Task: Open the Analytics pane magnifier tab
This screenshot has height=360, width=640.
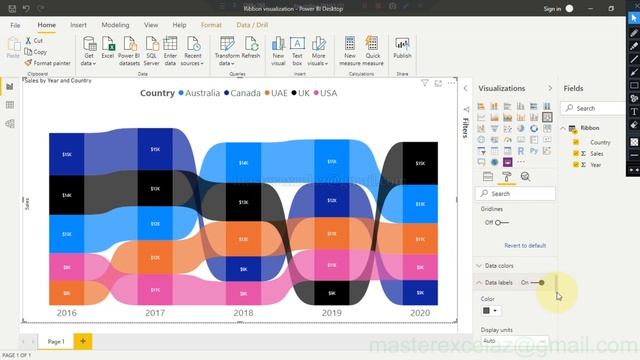Action: (x=526, y=177)
